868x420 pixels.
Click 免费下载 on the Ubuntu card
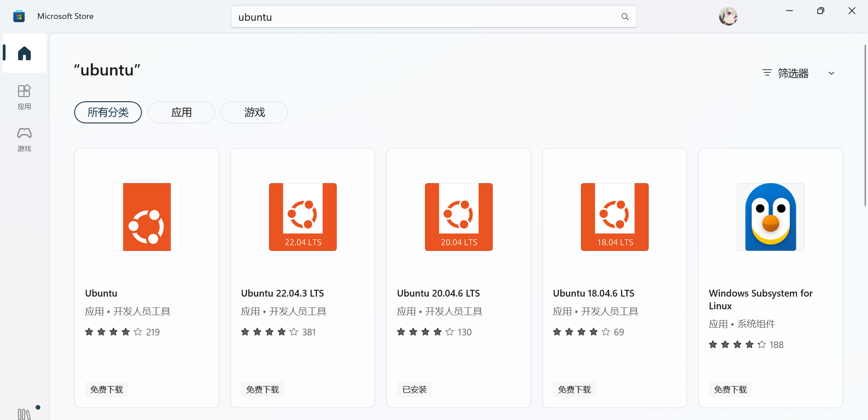pos(107,389)
